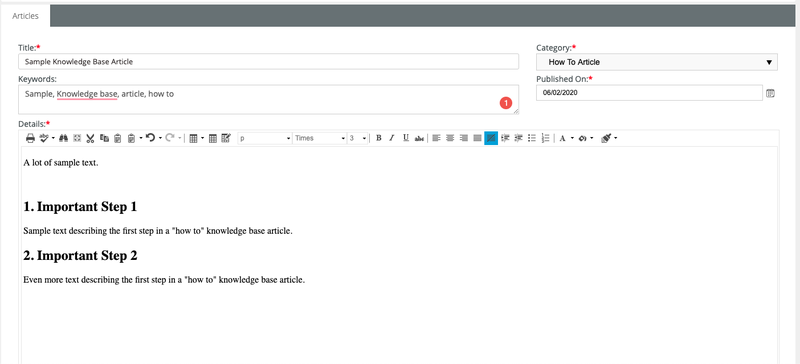Viewport: 800px width, 364px height.
Task: Open the font size dropdown showing 3
Action: point(358,138)
